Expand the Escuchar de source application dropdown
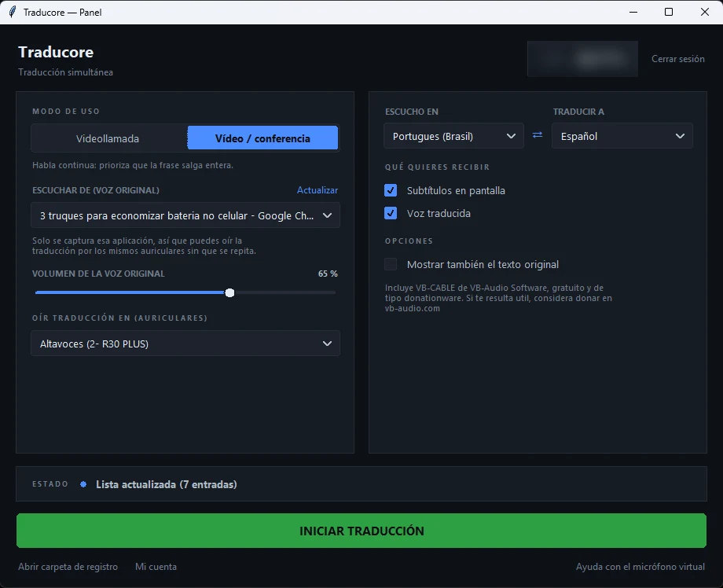 pyautogui.click(x=185, y=215)
